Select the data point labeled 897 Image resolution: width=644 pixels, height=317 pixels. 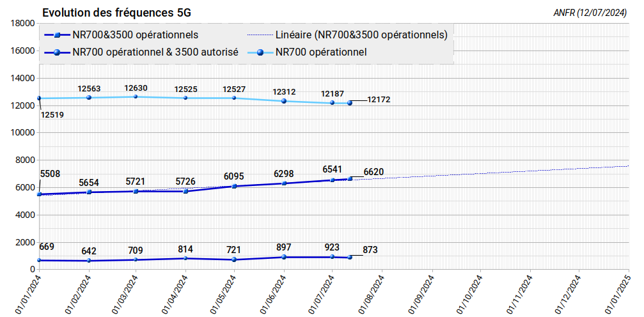(x=284, y=257)
